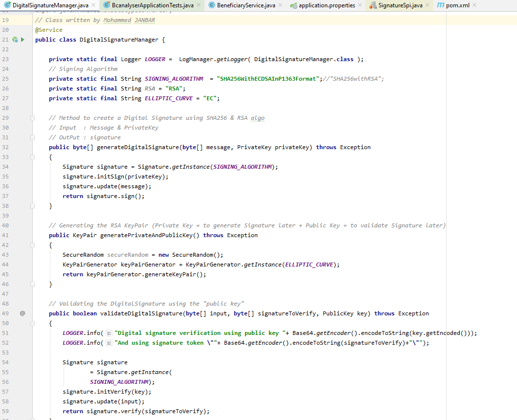
Task: Switch to the BcanalyserApplicationTests.java tab
Action: [x=152, y=5]
